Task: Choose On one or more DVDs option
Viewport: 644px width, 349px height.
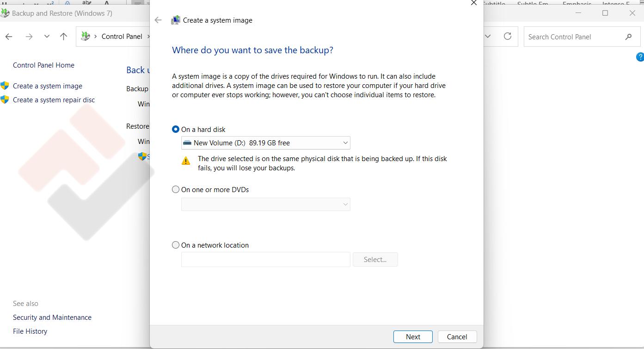Action: click(176, 189)
